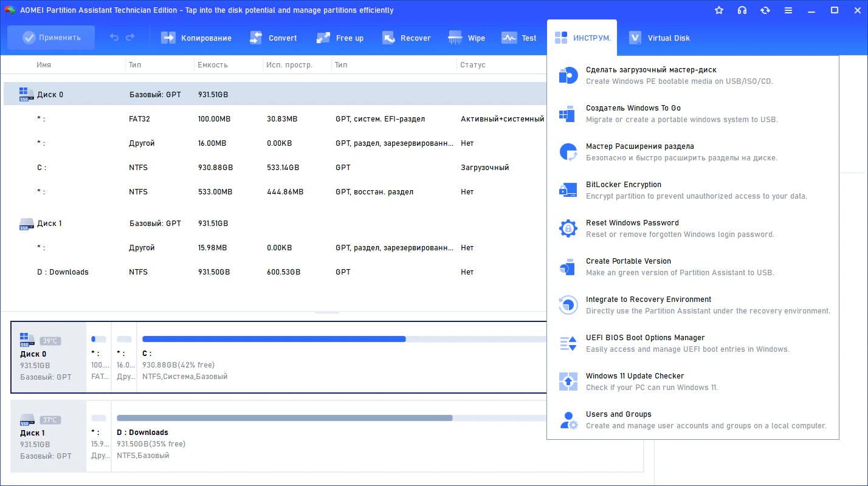868x486 pixels.
Task: Select Диск 1 block in disk map
Action: [49, 436]
